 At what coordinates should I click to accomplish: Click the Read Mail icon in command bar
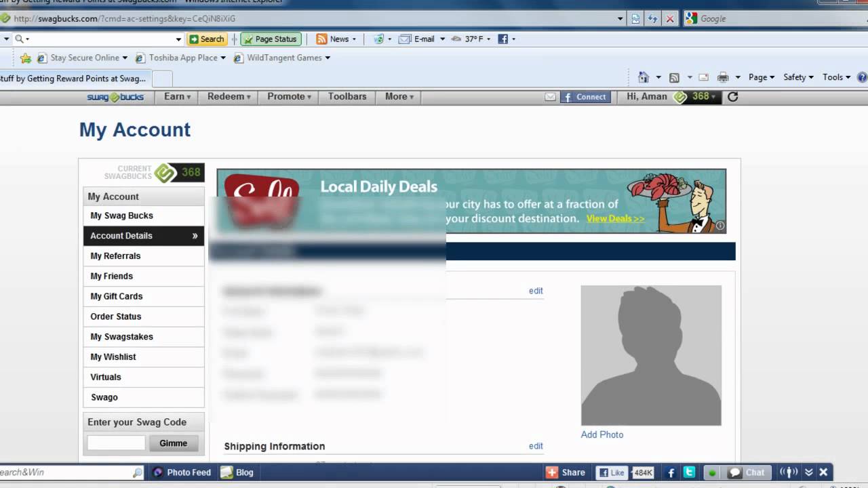704,77
